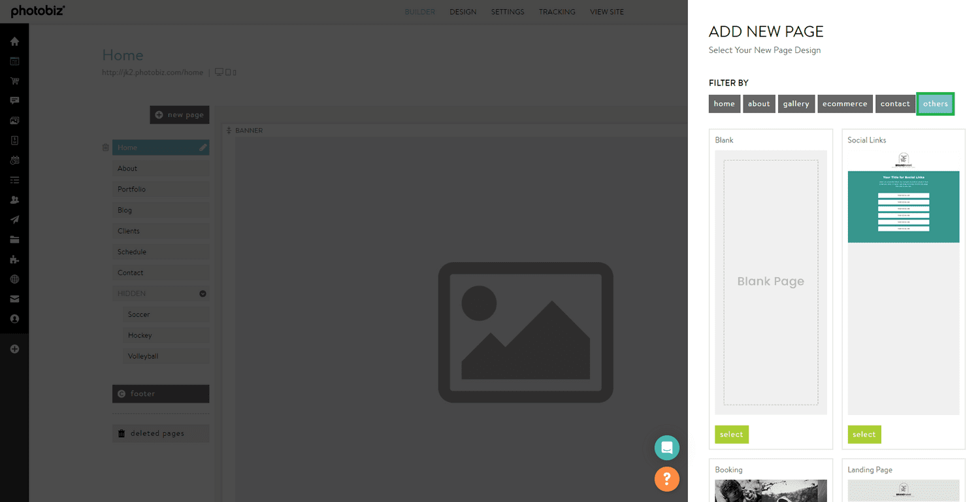Click select under the Blank Page design
Image resolution: width=980 pixels, height=502 pixels.
coord(731,434)
